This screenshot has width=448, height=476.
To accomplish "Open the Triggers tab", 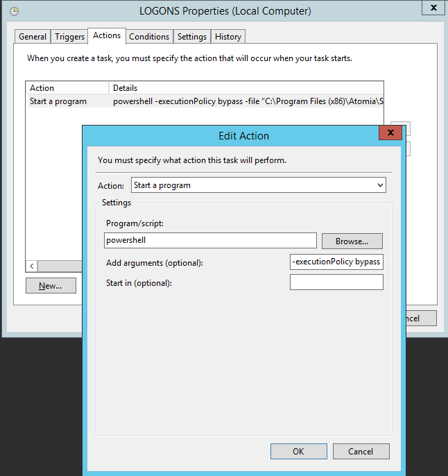I will [69, 37].
